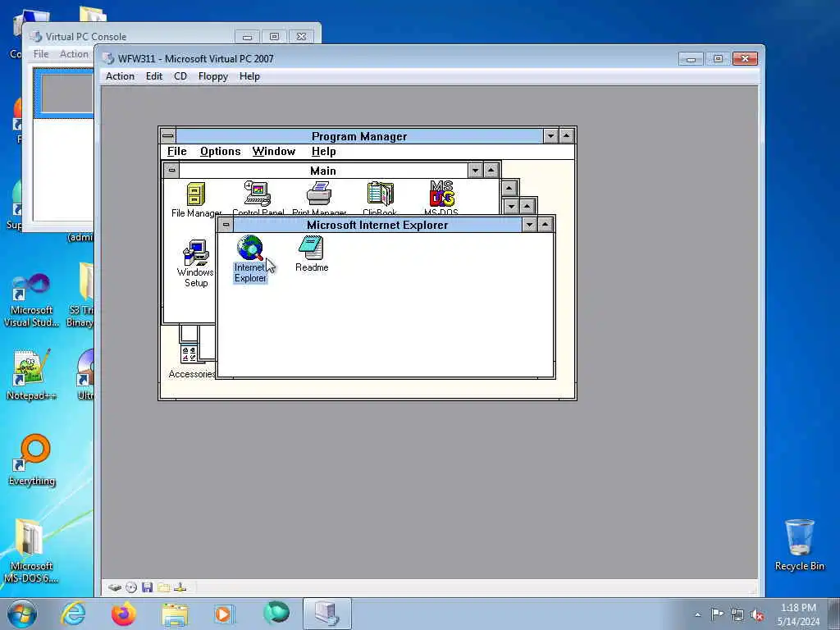Image resolution: width=840 pixels, height=630 pixels.
Task: Minimize the Main group window
Action: point(475,171)
